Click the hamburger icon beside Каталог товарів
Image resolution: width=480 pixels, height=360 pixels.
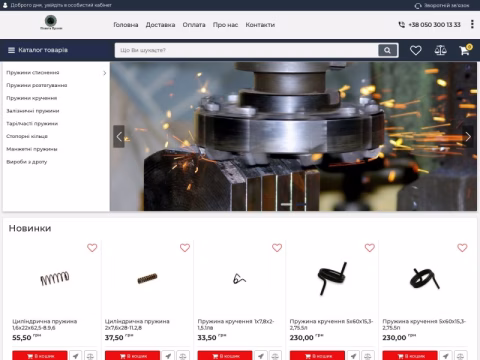pos(11,50)
